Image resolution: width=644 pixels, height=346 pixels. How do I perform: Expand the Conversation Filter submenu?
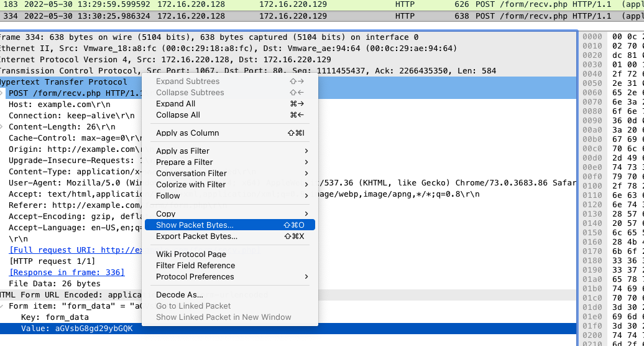191,173
